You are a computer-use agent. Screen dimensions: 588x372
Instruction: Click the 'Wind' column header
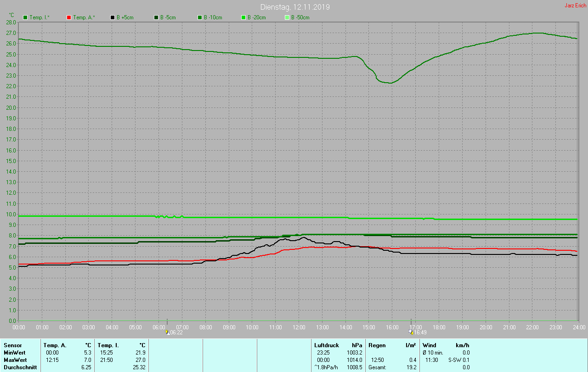(430, 345)
